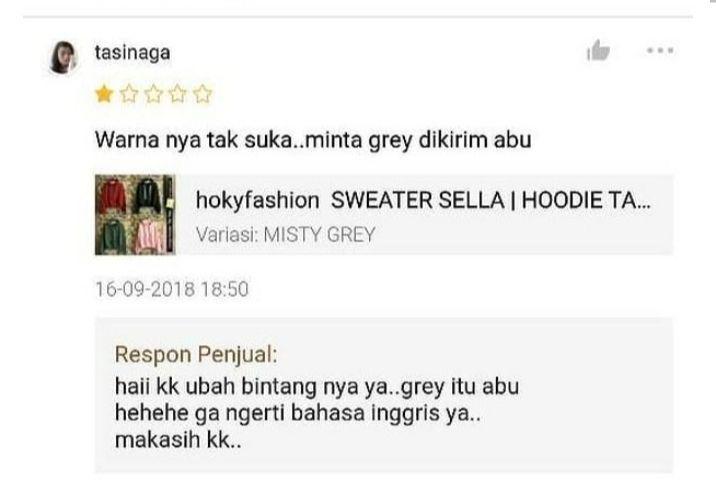Click the 16-09-2018 18:50 timestamp
This screenshot has width=716, height=484.
[172, 289]
